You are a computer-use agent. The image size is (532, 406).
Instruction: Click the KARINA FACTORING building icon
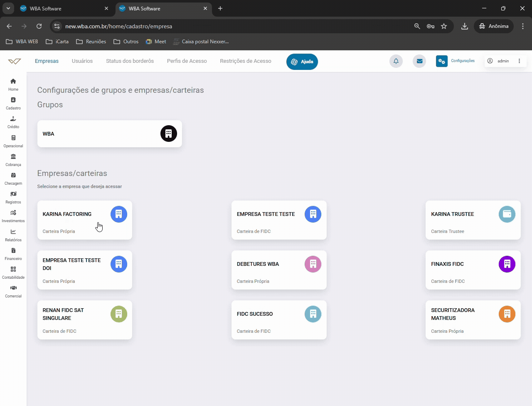[x=119, y=214]
